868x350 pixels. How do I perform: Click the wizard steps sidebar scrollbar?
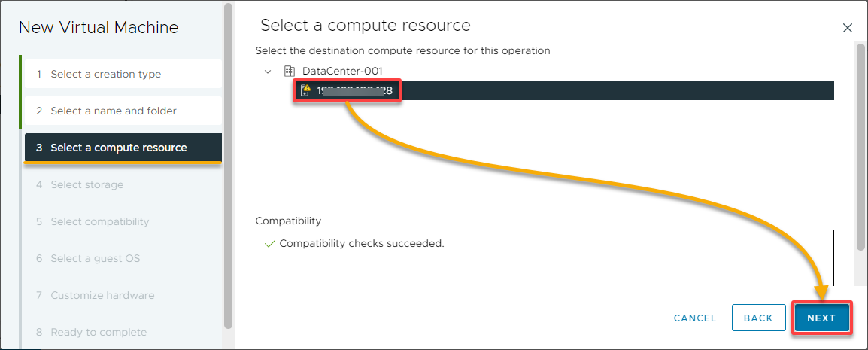228,166
